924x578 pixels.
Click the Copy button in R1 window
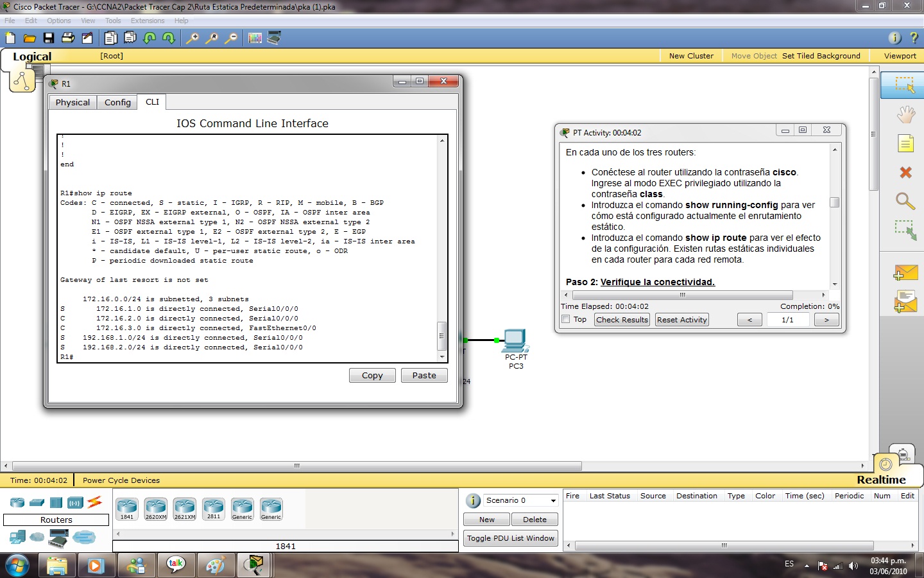(x=372, y=375)
